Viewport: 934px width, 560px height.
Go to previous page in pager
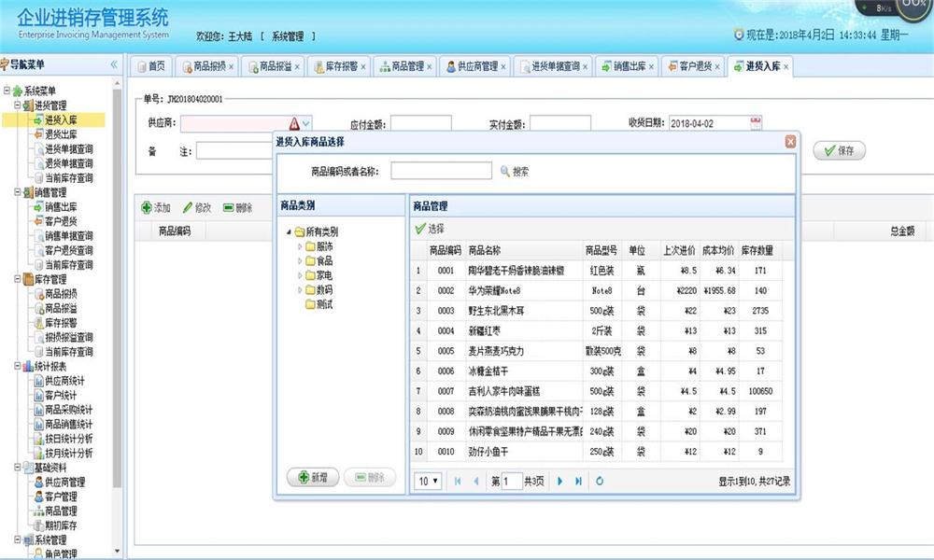tap(476, 481)
